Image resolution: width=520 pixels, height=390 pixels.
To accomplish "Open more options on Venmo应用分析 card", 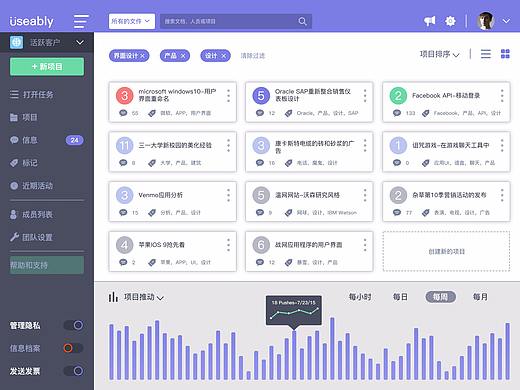I will pyautogui.click(x=228, y=195).
